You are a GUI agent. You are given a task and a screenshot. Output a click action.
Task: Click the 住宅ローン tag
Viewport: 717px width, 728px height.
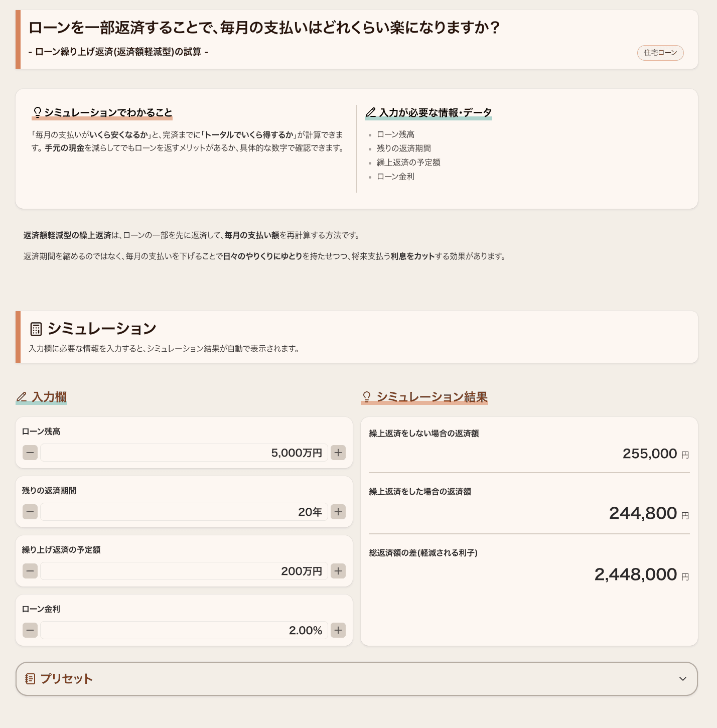pyautogui.click(x=660, y=53)
